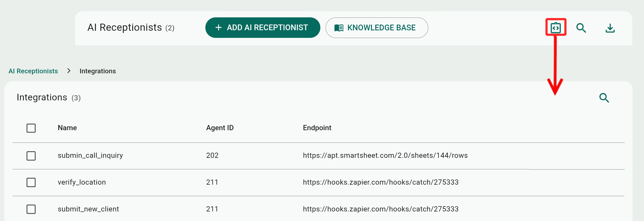Select the submin_call_inquiry integration name
This screenshot has height=221, width=644.
click(x=90, y=155)
